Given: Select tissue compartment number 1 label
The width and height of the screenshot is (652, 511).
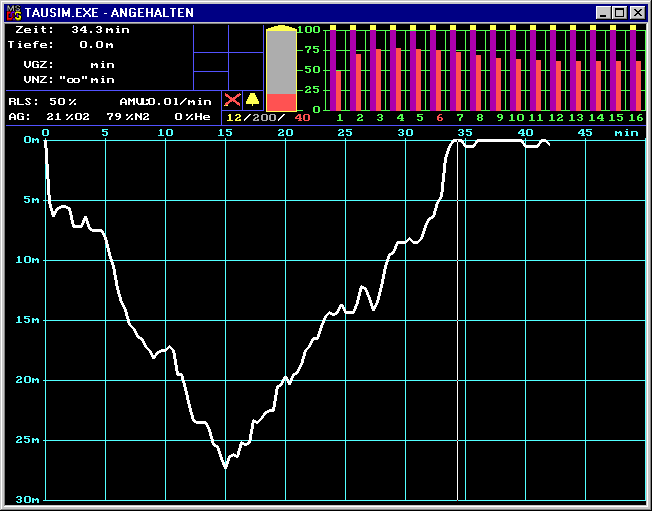Looking at the screenshot, I should pos(339,118).
